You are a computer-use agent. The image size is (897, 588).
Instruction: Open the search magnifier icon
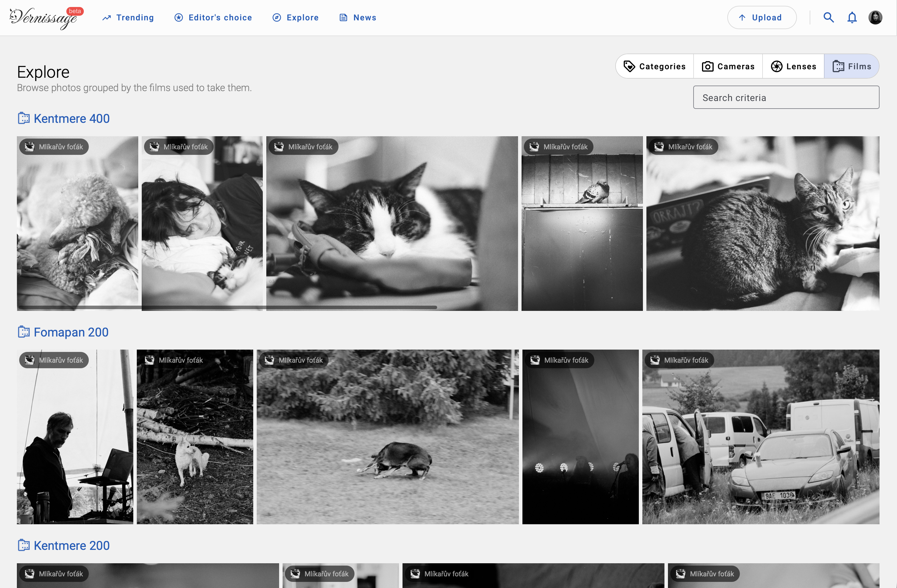828,17
